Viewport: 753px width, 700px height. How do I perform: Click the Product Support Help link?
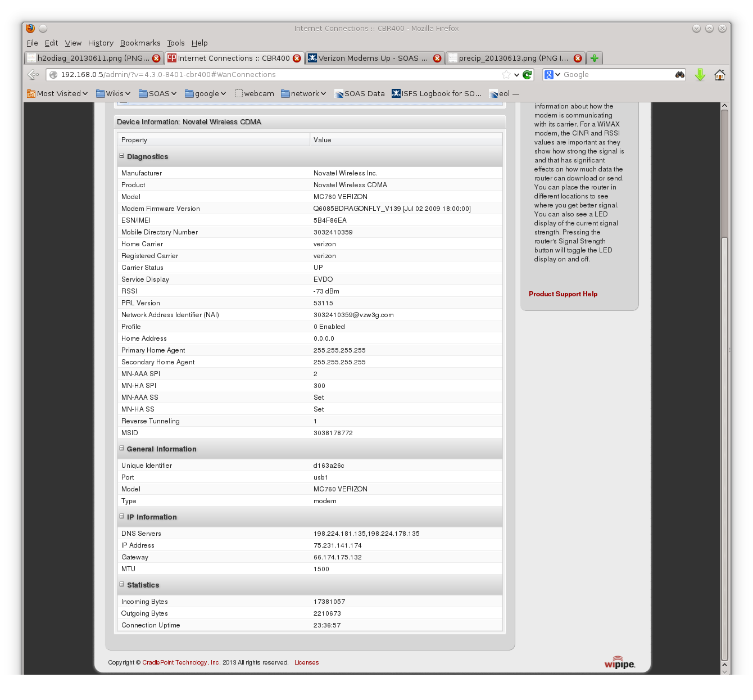point(563,294)
